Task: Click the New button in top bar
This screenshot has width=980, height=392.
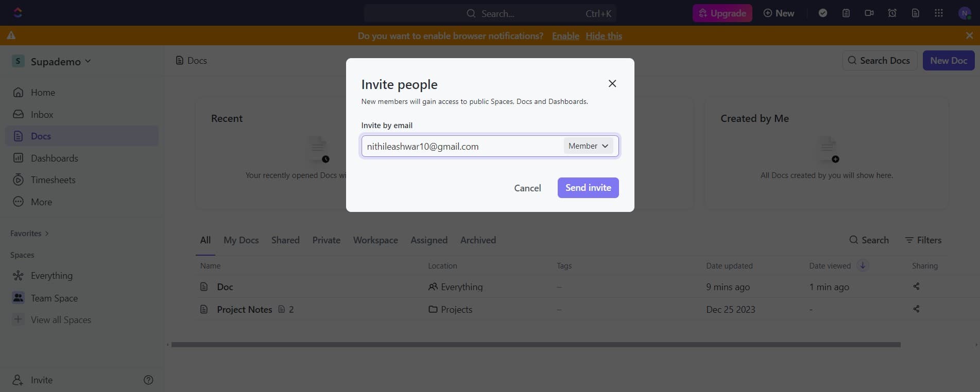Action: point(779,13)
